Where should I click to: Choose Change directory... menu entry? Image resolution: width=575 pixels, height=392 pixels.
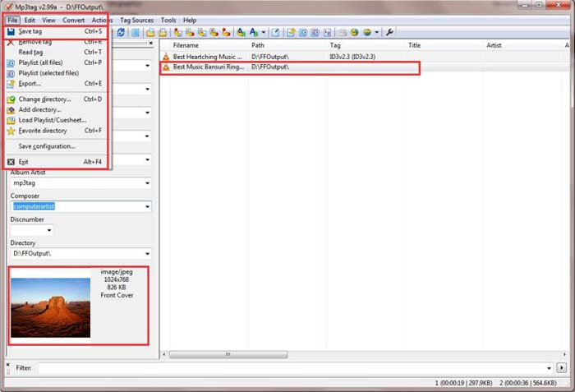click(57, 99)
